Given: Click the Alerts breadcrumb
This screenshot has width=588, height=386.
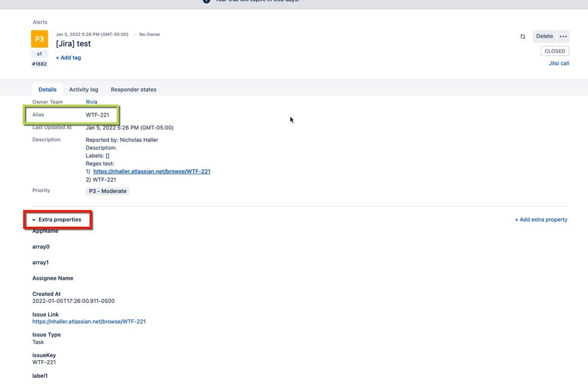Looking at the screenshot, I should click(40, 22).
